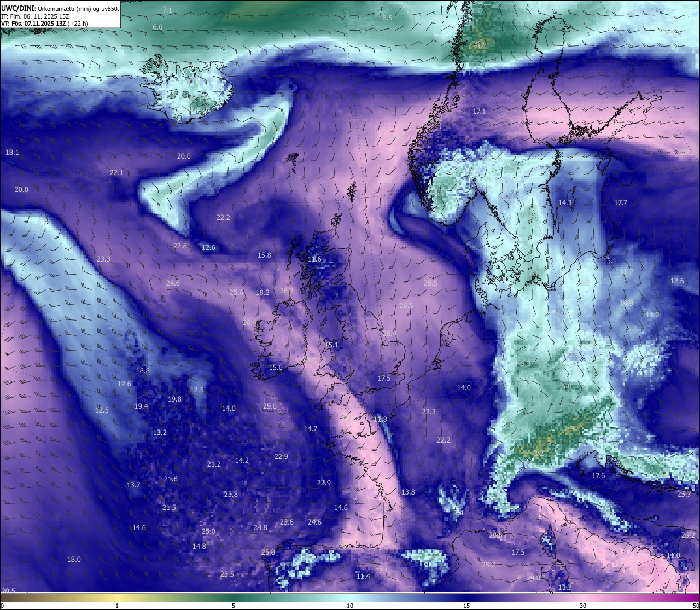Click the 18.1 value label

pyautogui.click(x=12, y=152)
